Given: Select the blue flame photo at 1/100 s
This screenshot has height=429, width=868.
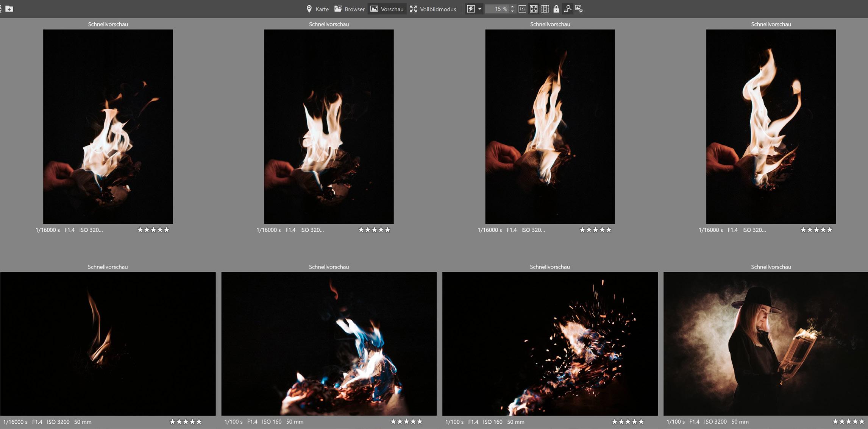Looking at the screenshot, I should [329, 343].
